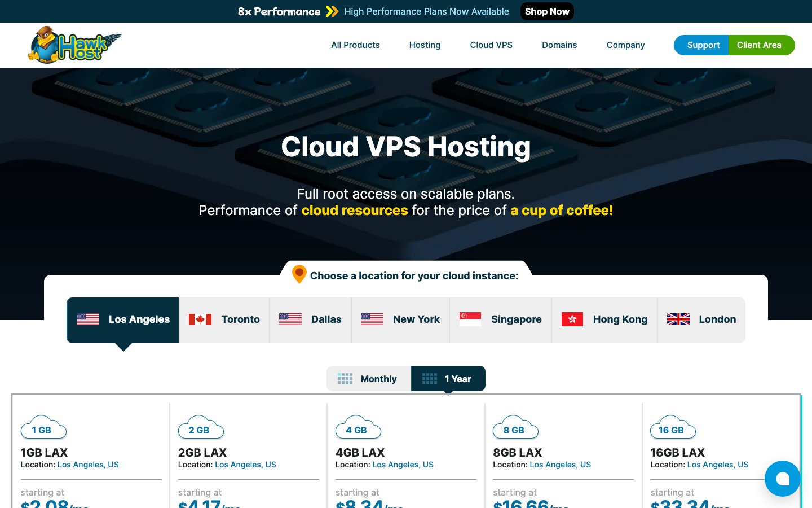Click the US flag beside New York
The height and width of the screenshot is (508, 812).
pyautogui.click(x=372, y=319)
